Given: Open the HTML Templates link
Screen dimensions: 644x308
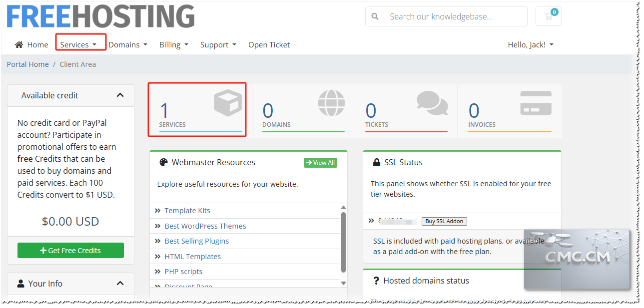Looking at the screenshot, I should (193, 257).
